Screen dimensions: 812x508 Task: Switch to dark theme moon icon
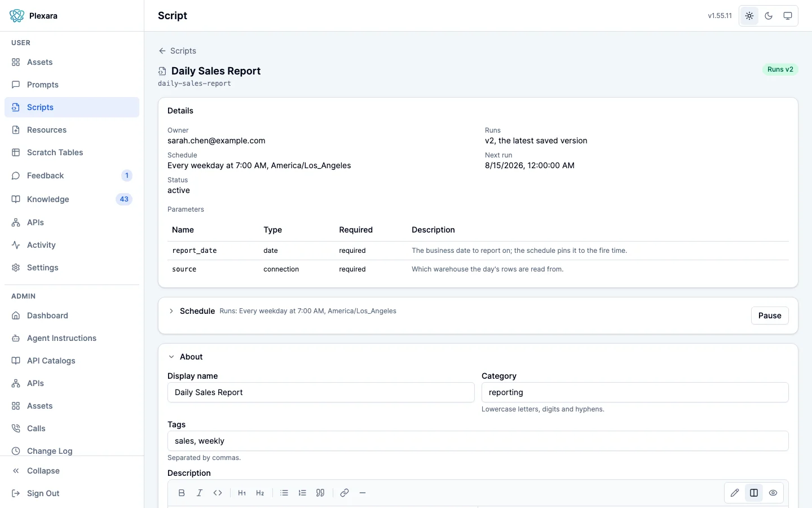point(769,16)
